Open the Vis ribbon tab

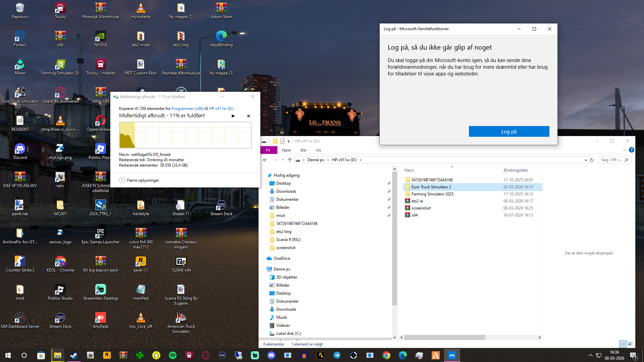[318, 150]
